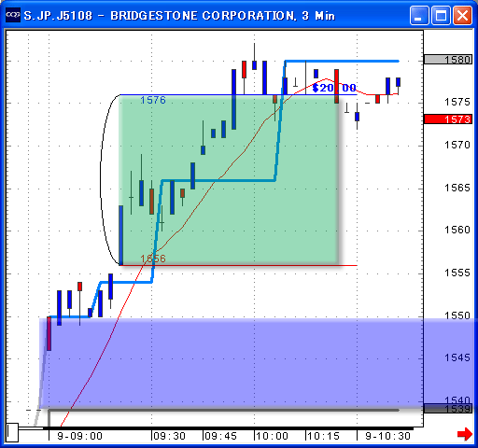Click the CQG icon in title bar
Screen dimensions: 478x448
(13, 15)
